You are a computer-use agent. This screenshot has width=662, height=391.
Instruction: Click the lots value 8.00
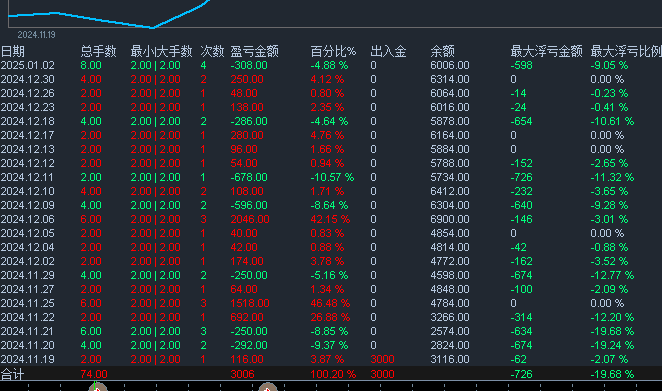coord(91,65)
